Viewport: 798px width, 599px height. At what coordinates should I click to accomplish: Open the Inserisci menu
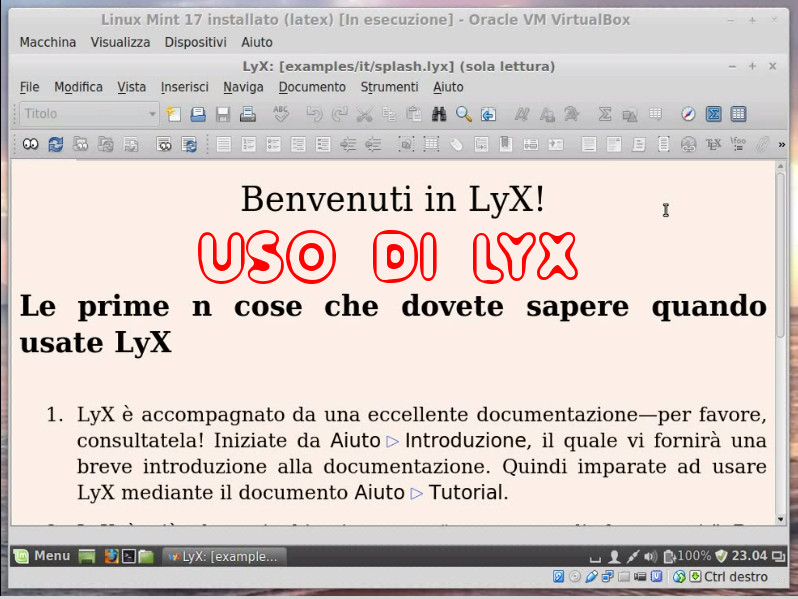[x=184, y=87]
